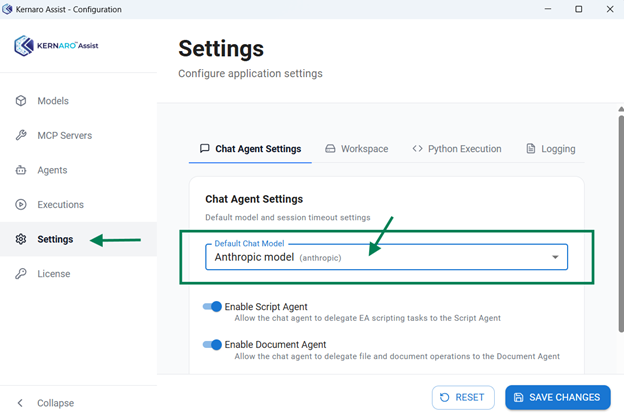Click the large 'Settings' page heading
The image size is (624, 416).
point(221,49)
